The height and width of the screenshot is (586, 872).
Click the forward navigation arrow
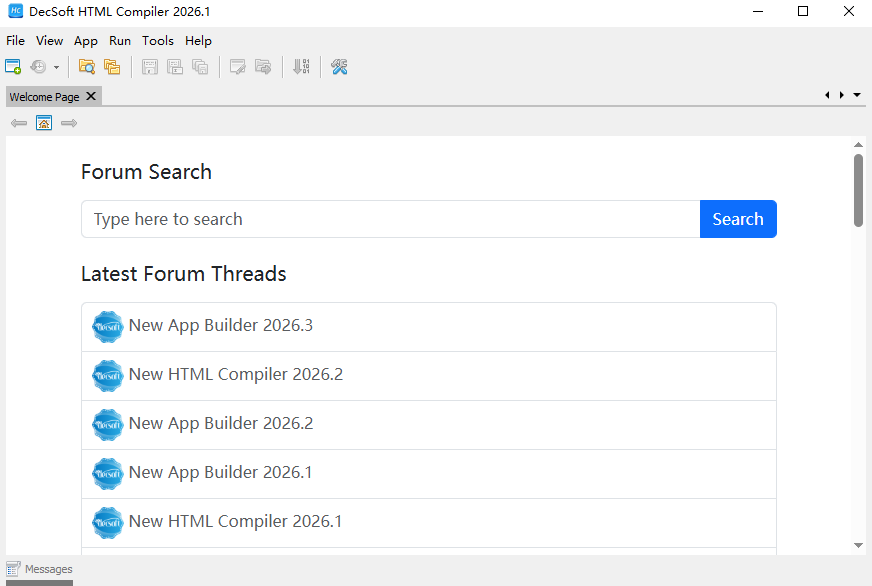[x=68, y=122]
